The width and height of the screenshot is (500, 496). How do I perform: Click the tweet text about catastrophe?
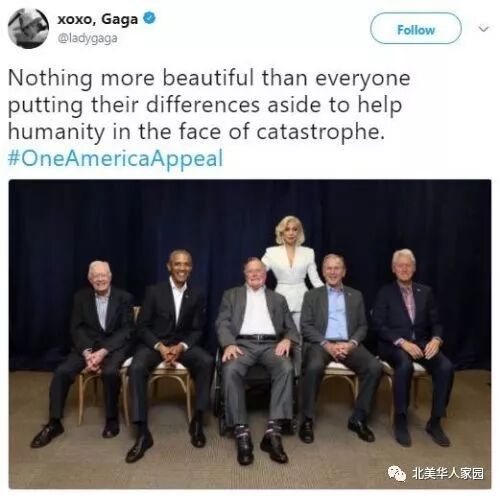(x=209, y=105)
